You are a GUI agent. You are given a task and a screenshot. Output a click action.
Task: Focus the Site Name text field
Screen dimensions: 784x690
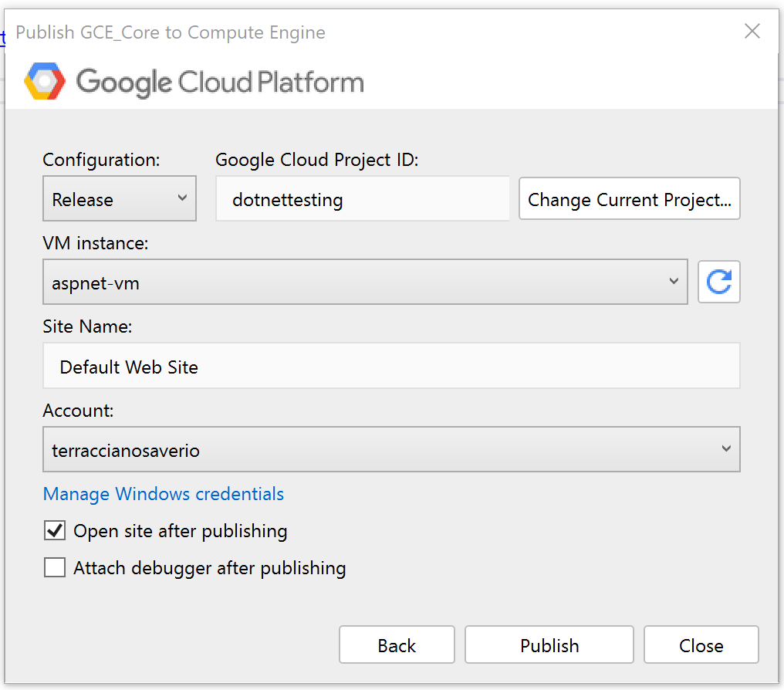click(x=391, y=367)
